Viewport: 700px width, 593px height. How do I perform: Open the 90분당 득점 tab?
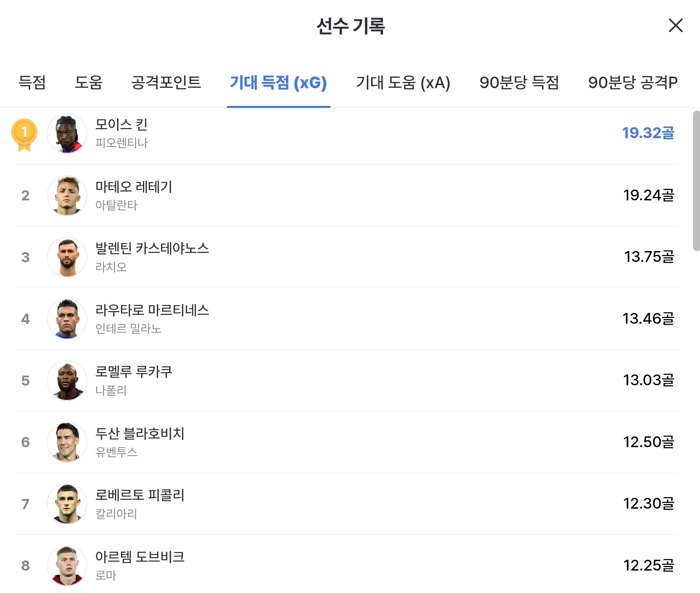pos(519,82)
